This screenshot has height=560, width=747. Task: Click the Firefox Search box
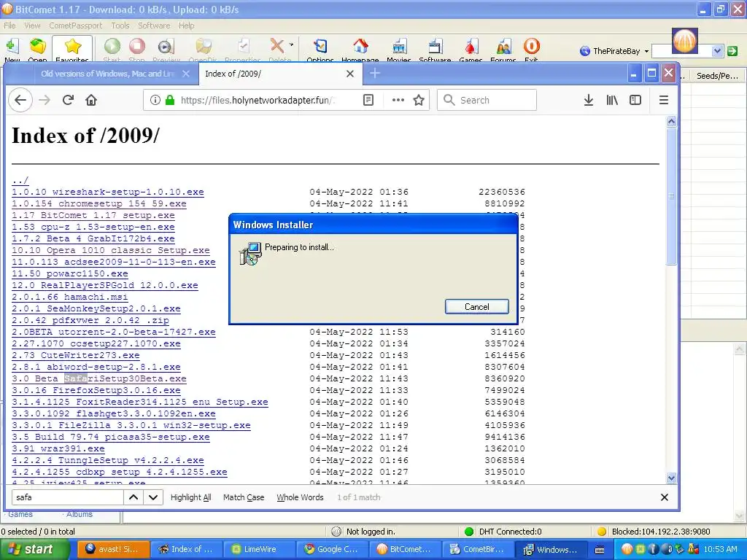pos(487,100)
